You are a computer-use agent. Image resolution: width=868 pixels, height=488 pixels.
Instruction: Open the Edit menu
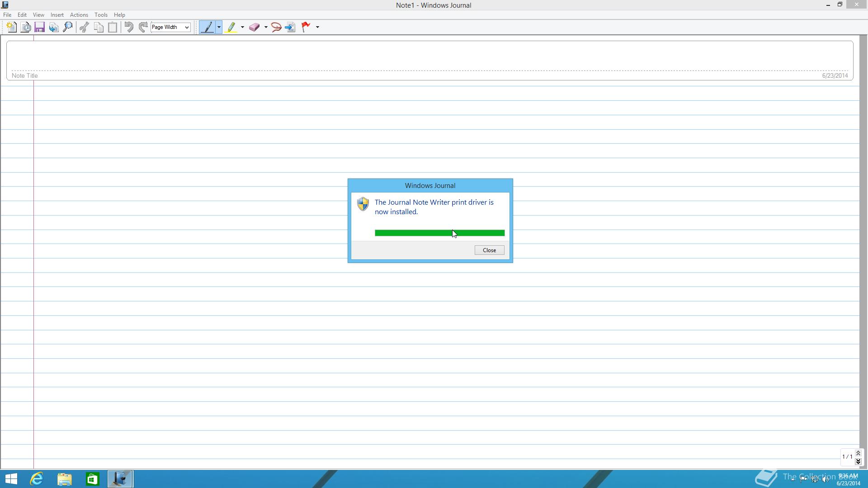click(22, 15)
